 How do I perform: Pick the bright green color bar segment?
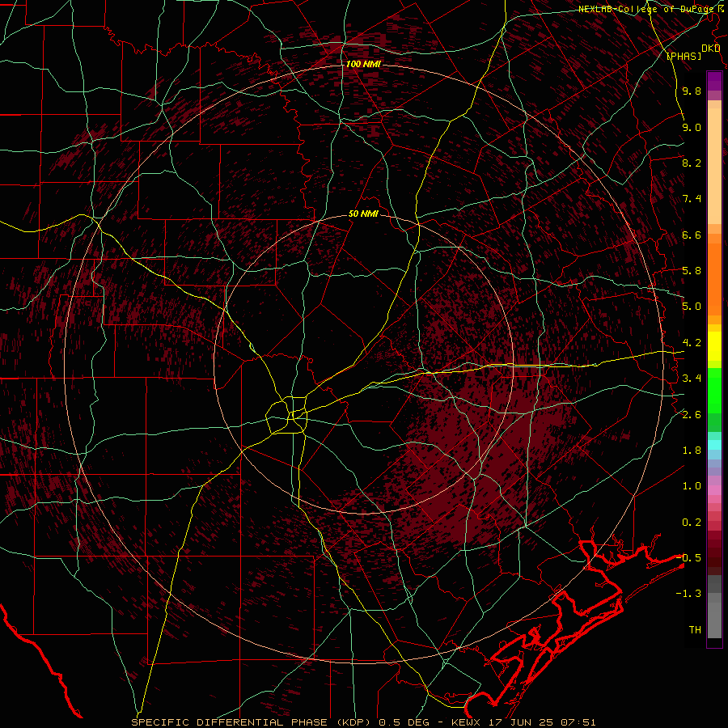714,391
